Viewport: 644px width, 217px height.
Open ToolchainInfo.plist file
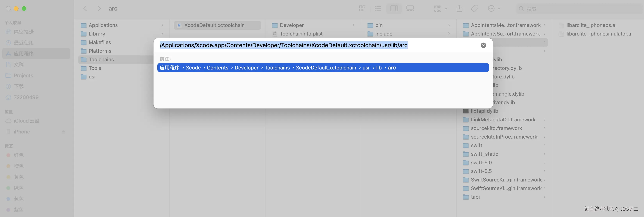(301, 34)
